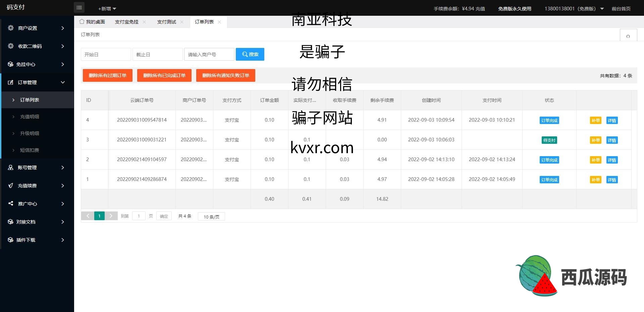Click the 免挂中心 cube icon
Screen dimensions: 644x312
click(11, 64)
